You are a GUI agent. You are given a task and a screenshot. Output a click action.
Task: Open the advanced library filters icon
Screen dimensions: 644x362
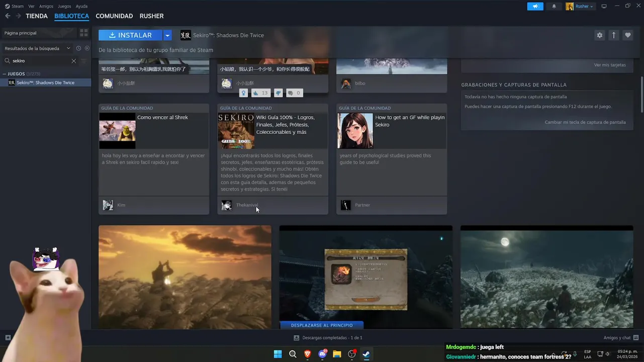(84, 61)
